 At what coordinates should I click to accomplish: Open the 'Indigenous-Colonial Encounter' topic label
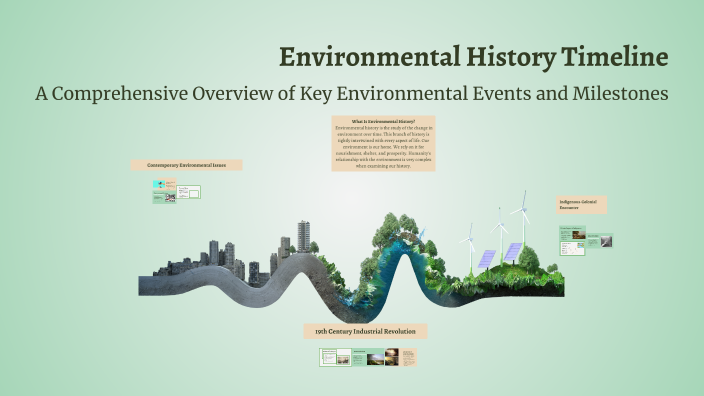pyautogui.click(x=581, y=205)
